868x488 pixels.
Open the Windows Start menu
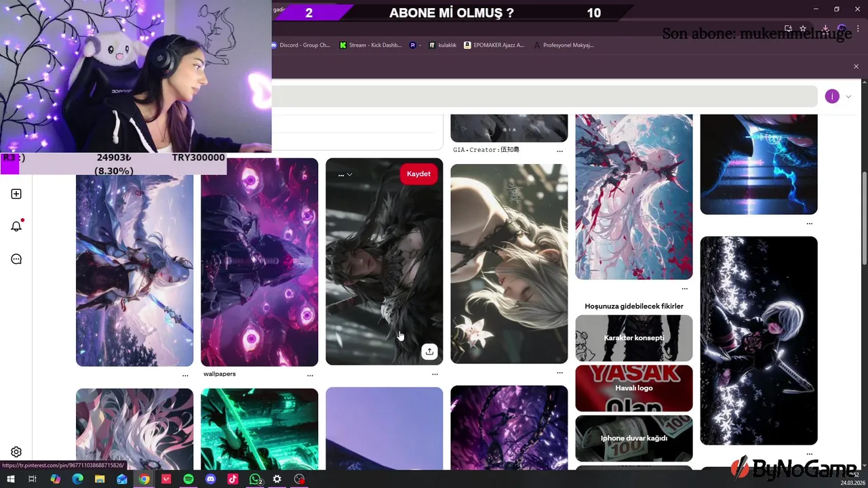click(10, 479)
